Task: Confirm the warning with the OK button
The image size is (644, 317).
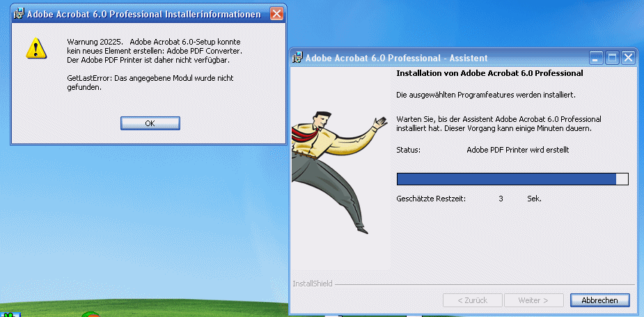Action: [x=150, y=123]
